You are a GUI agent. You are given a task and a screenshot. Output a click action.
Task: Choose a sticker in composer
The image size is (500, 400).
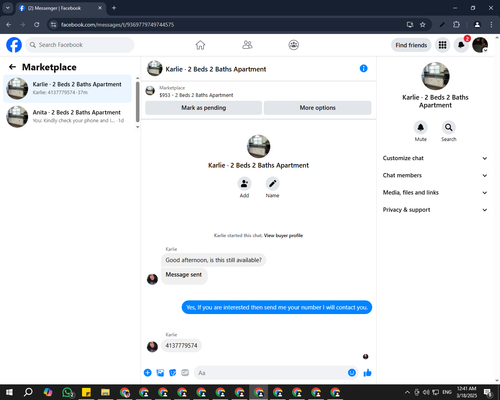point(173,373)
